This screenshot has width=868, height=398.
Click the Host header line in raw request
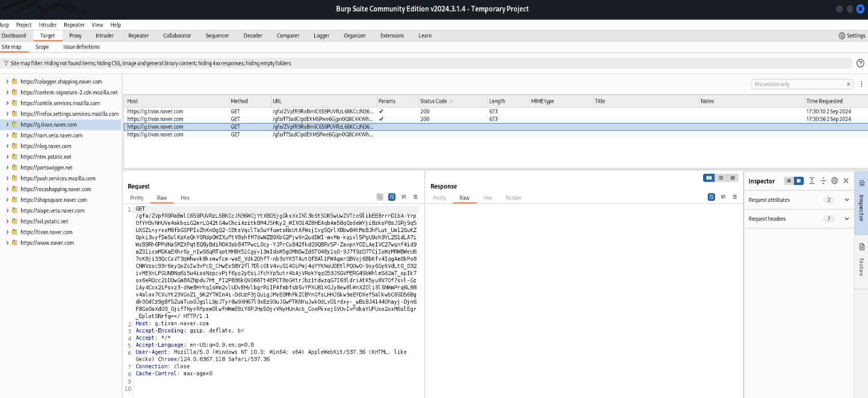point(172,323)
